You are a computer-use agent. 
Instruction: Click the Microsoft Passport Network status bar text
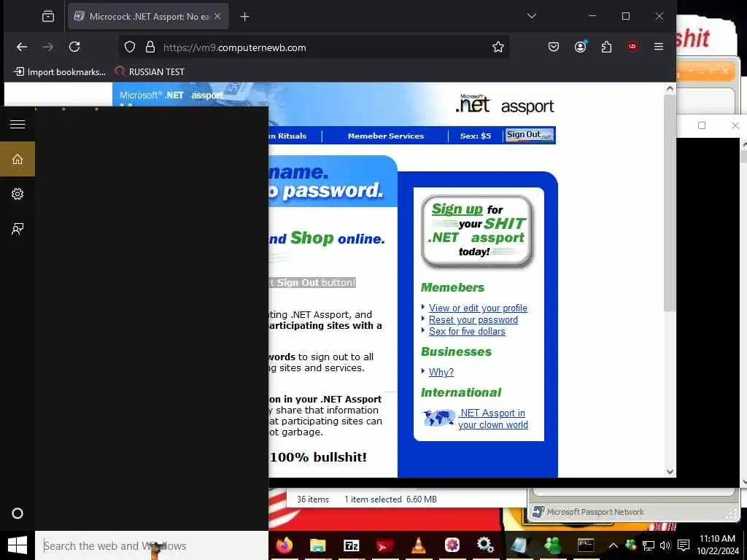(595, 512)
